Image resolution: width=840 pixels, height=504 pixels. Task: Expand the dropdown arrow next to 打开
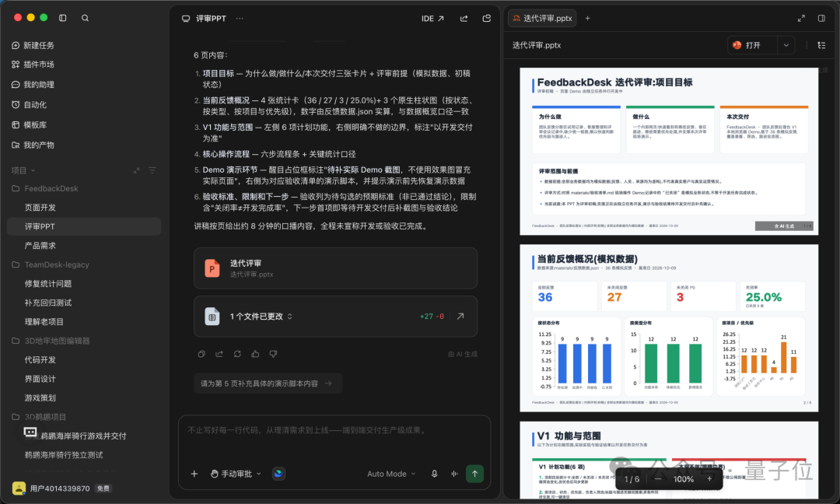coord(786,46)
